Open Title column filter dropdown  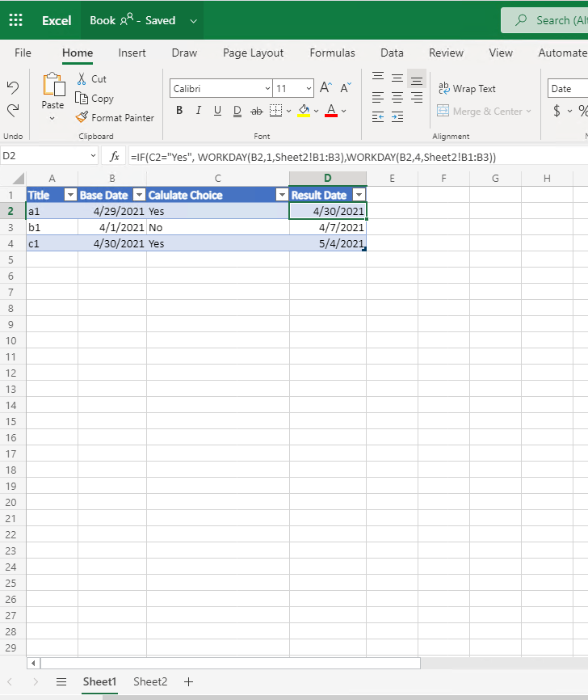(70, 195)
